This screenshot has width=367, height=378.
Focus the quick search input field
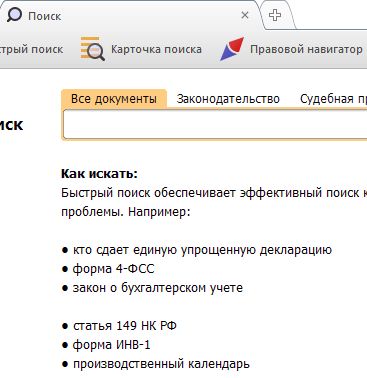click(x=215, y=124)
